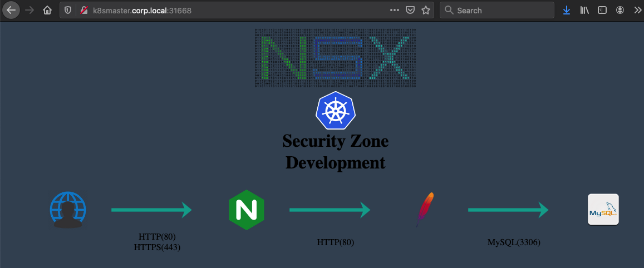644x268 pixels.
Task: Toggle the browser sidebar view
Action: click(602, 10)
